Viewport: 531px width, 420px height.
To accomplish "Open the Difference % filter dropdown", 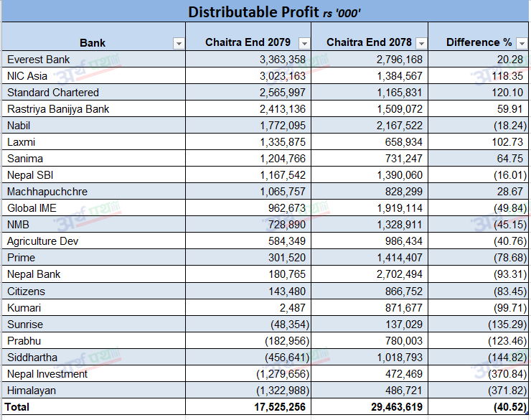I will tap(522, 43).
